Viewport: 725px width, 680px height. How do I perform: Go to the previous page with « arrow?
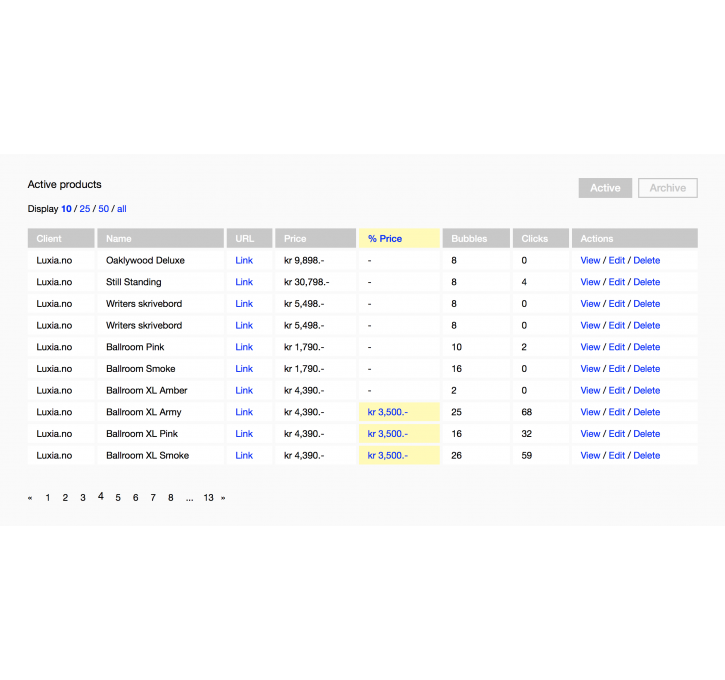tap(30, 498)
